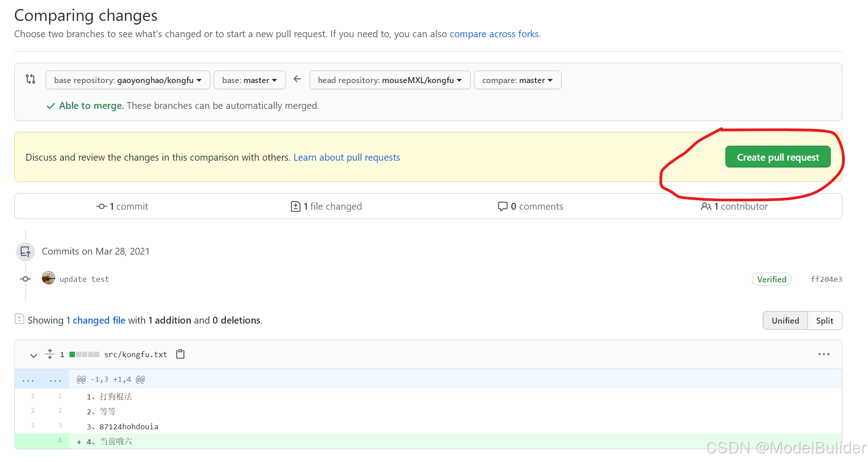Click the copy file path icon beside src/kongfu.txt
Viewport: 868px width, 462px height.
[180, 354]
